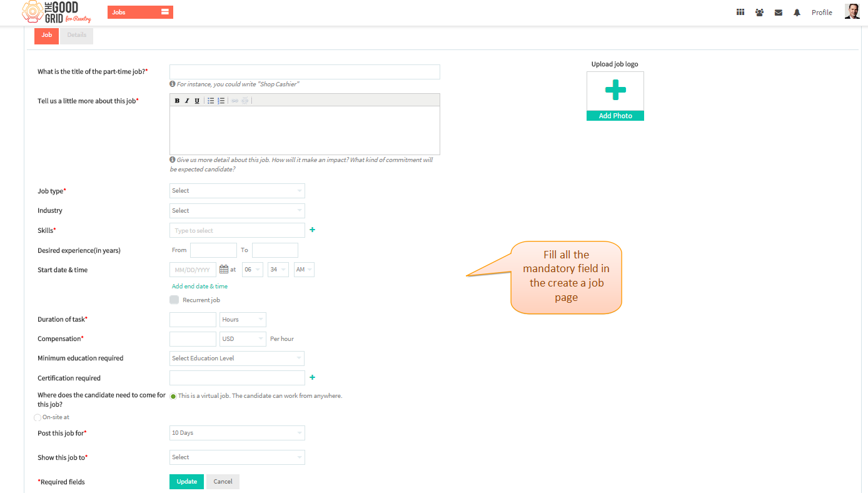Click the hamburger icon in Jobs menu

click(164, 12)
